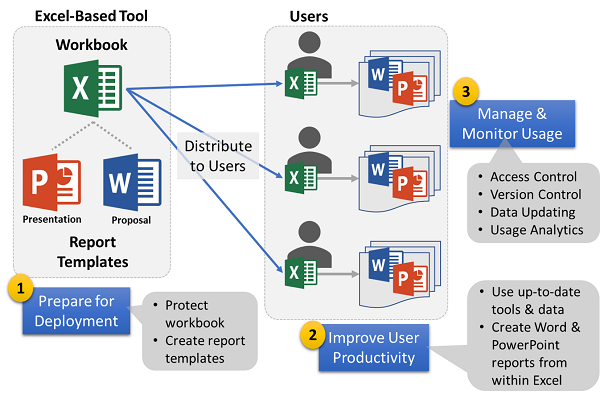Click the Report Templates label
The height and width of the screenshot is (398, 600).
click(93, 252)
